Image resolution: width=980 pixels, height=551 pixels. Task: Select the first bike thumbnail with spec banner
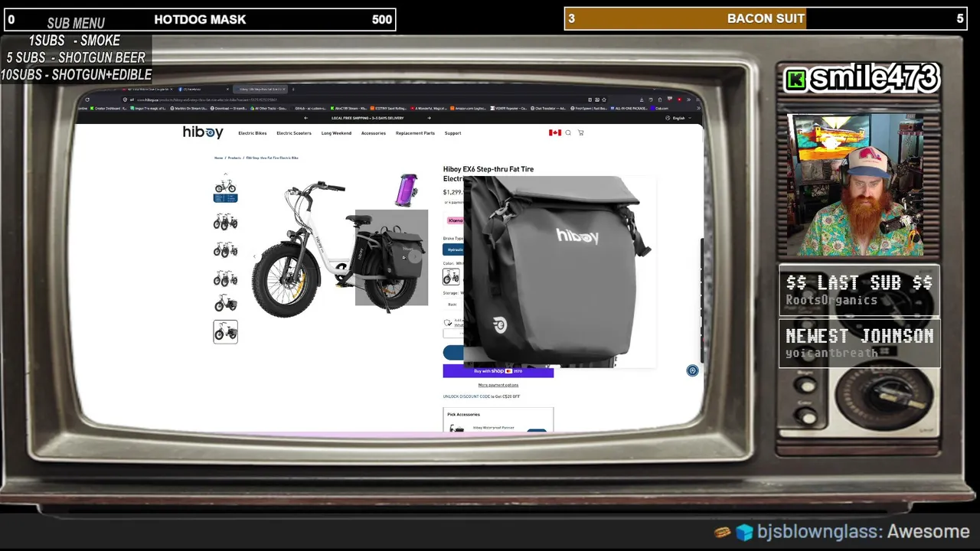coord(225,190)
